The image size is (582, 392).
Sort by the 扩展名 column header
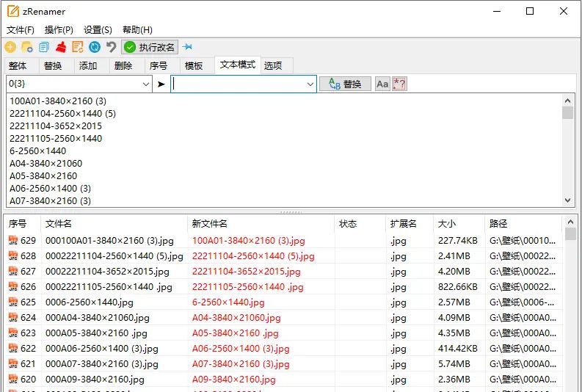click(410, 223)
